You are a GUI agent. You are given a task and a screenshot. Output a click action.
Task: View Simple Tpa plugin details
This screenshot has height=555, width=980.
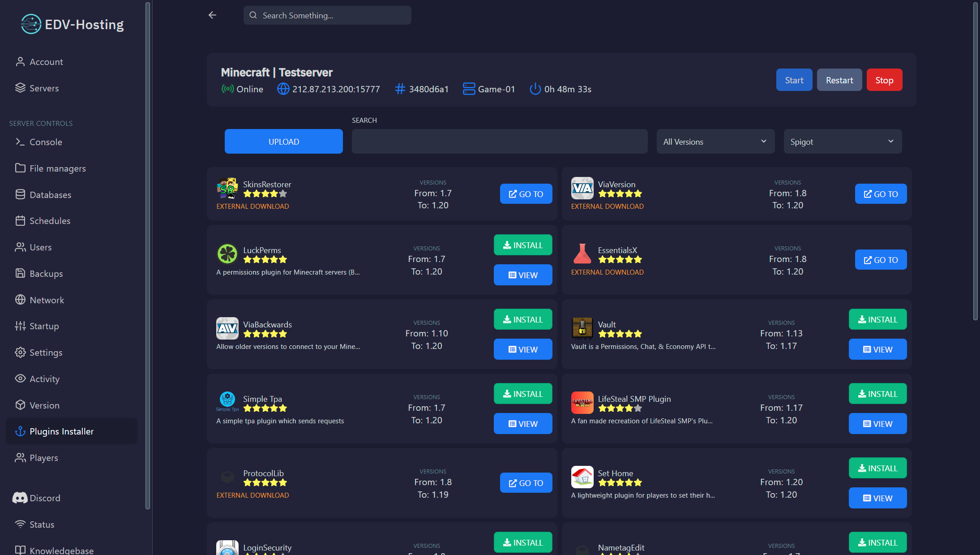tap(523, 424)
